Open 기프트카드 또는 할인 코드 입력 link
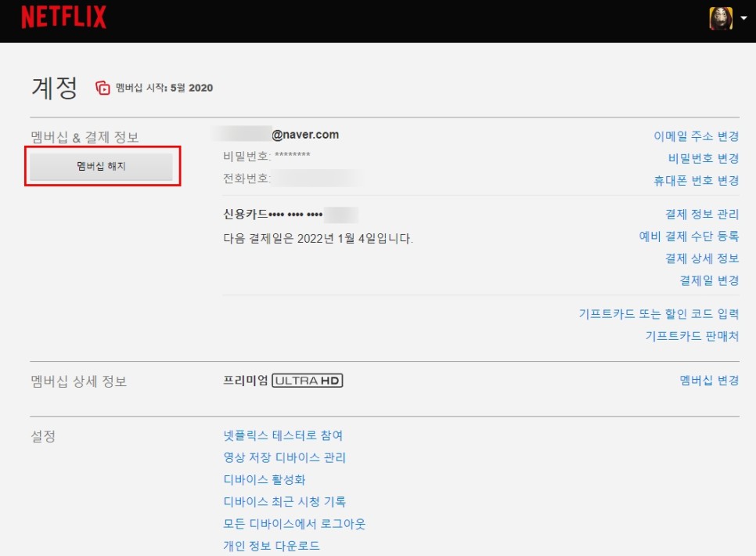This screenshot has height=556, width=756. (x=659, y=314)
